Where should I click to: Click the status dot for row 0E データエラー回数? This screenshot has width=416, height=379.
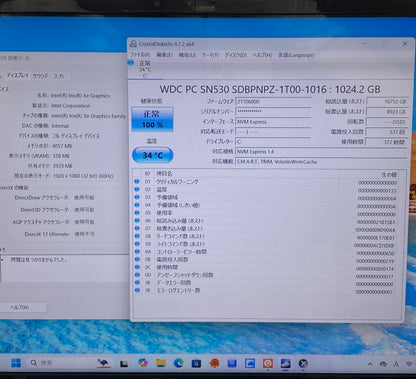[137, 283]
